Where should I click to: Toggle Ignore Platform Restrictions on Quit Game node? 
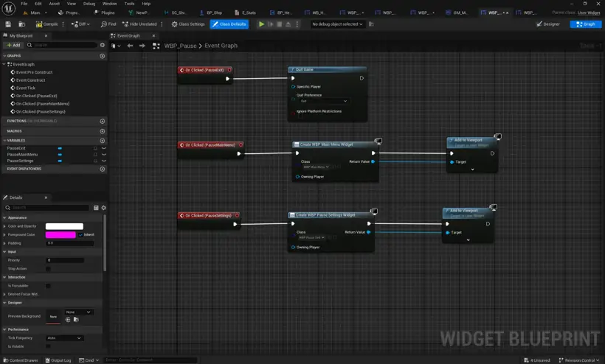click(x=300, y=116)
